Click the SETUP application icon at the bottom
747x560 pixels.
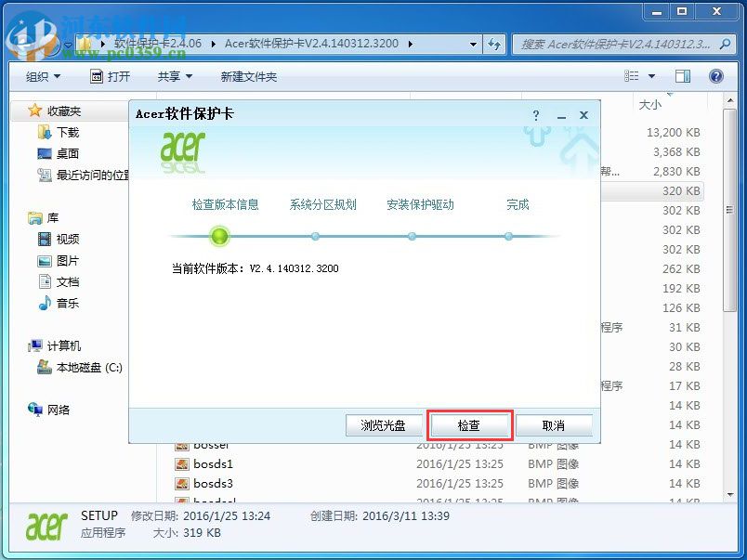click(46, 524)
